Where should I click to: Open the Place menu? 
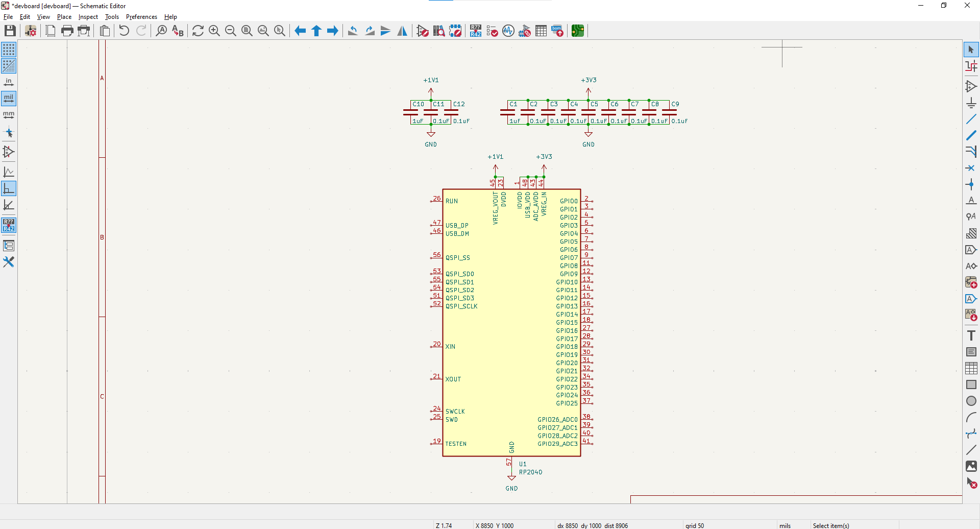[x=64, y=17]
